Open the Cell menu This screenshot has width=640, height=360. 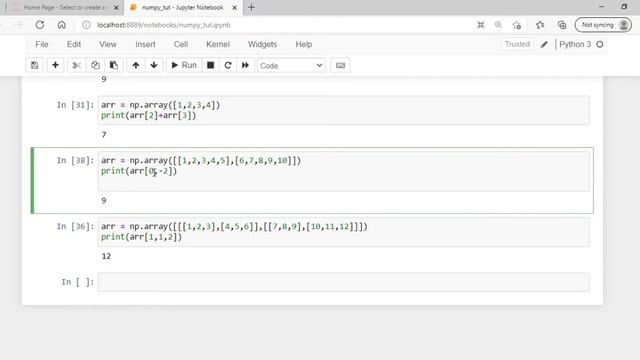coord(181,44)
